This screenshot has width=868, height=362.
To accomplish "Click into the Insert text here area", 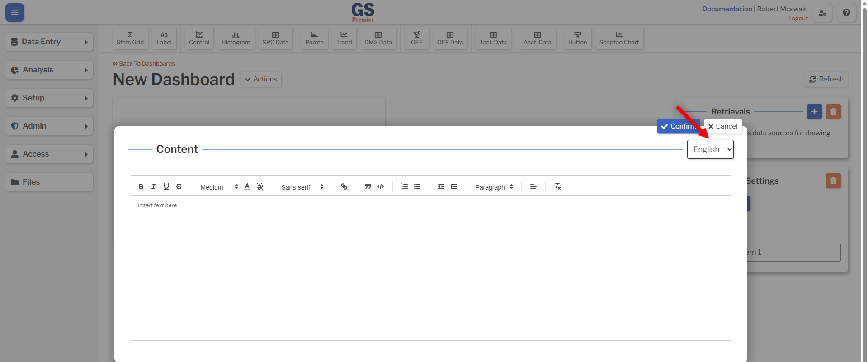I will (x=430, y=268).
